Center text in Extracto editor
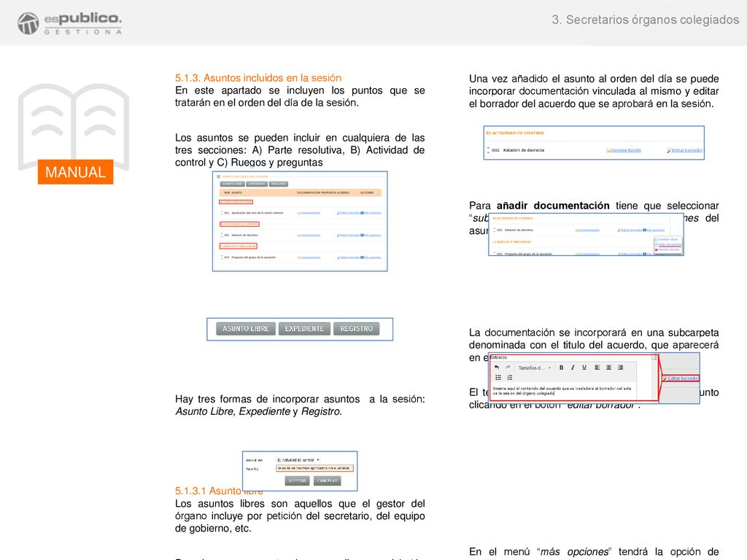 (609, 367)
